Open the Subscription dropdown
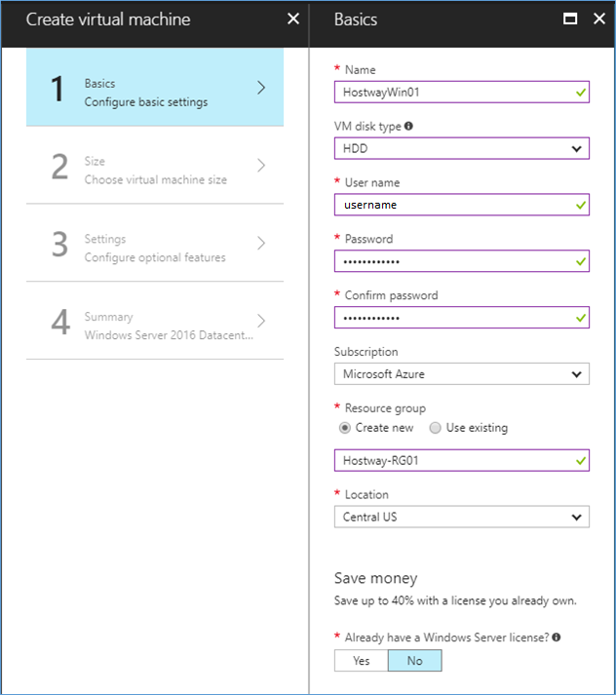616x695 pixels. [462, 374]
